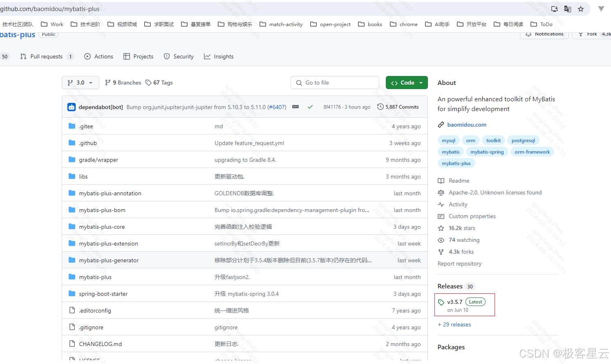This screenshot has width=611, height=364.
Task: Open the match-activity bookmarks folder
Action: coord(281,25)
